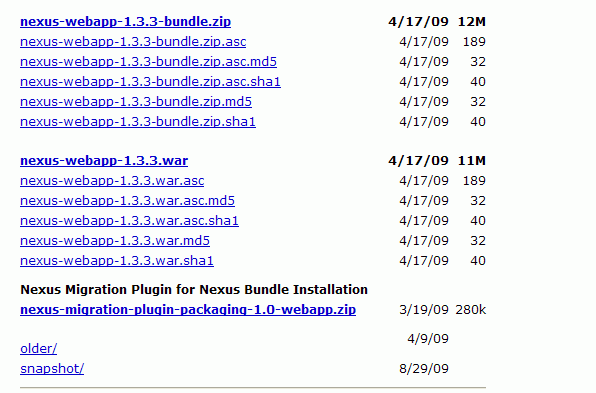This screenshot has height=393, width=596.
Task: Open nexus-webapp-1.3.3.war.asc signature
Action: tap(112, 181)
